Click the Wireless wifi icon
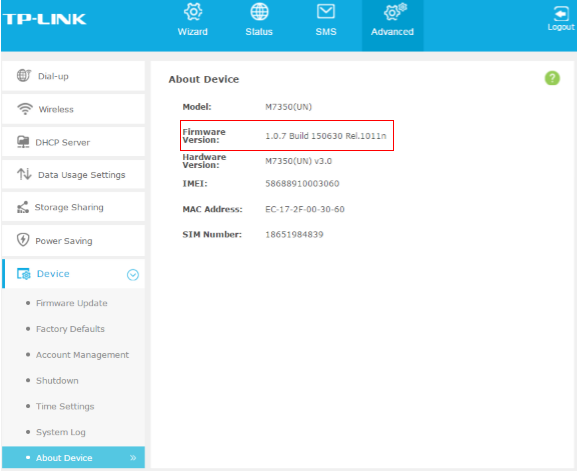 25,109
